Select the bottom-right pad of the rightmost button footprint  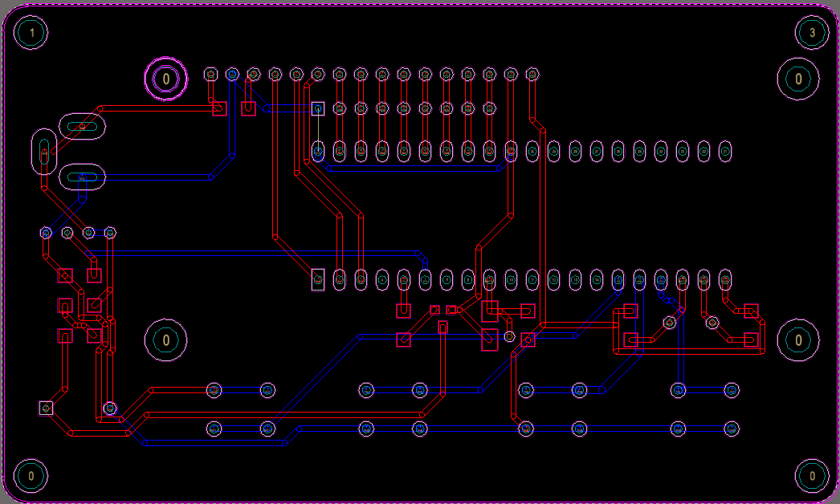(x=732, y=429)
